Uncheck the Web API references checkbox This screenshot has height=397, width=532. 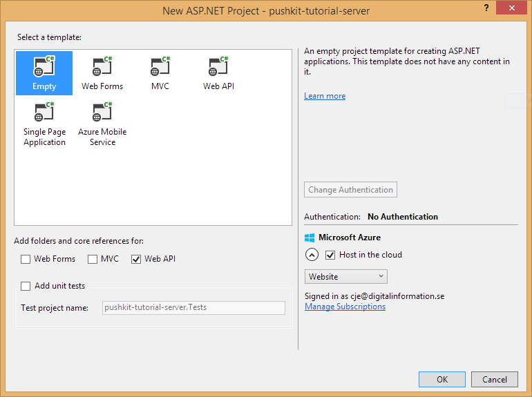(x=136, y=260)
